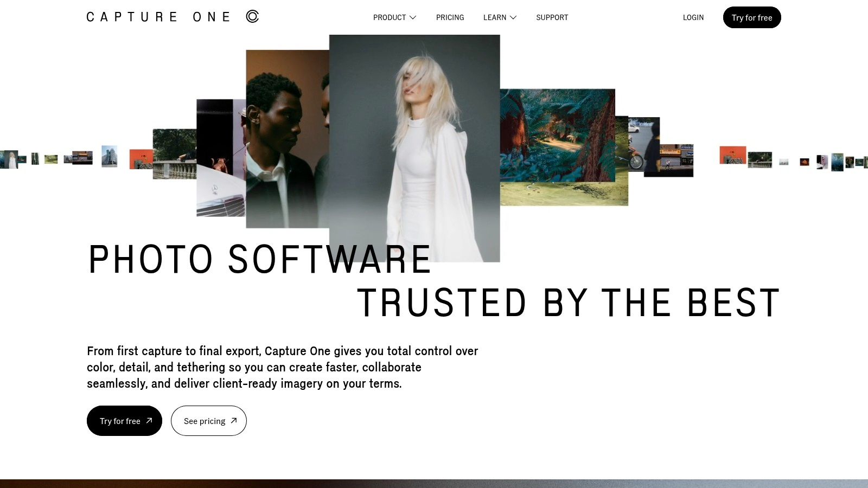Viewport: 868px width, 488px height.
Task: Select the street motorcycle photo thumbnail
Action: [x=644, y=144]
